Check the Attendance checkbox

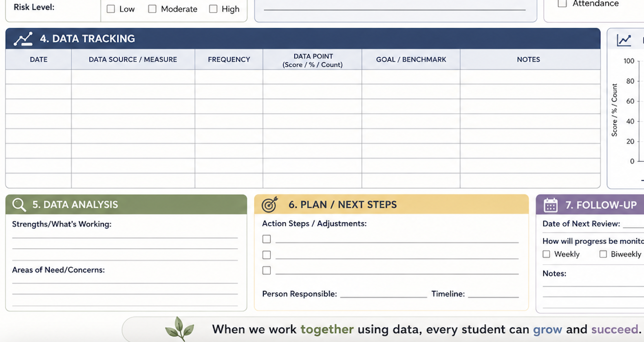(x=562, y=3)
